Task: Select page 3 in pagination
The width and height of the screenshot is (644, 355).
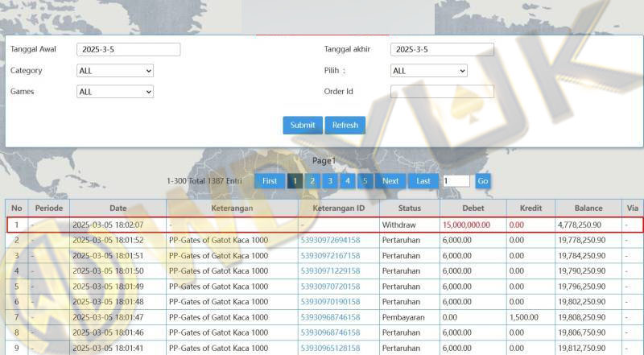Action: (x=330, y=181)
